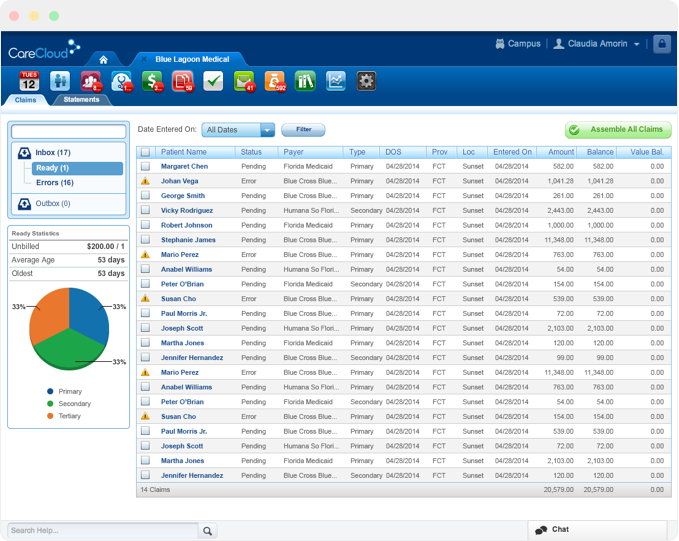
Task: Tick the checkbox for George Smith
Action: click(x=145, y=196)
